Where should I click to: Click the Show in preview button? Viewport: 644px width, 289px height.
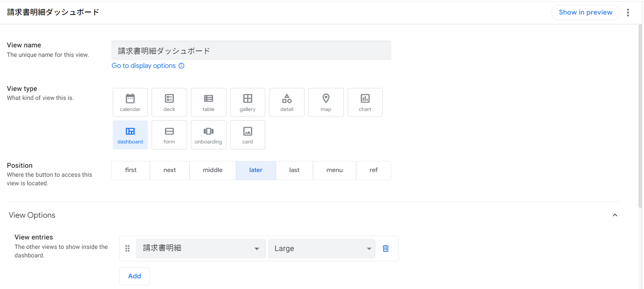(585, 12)
